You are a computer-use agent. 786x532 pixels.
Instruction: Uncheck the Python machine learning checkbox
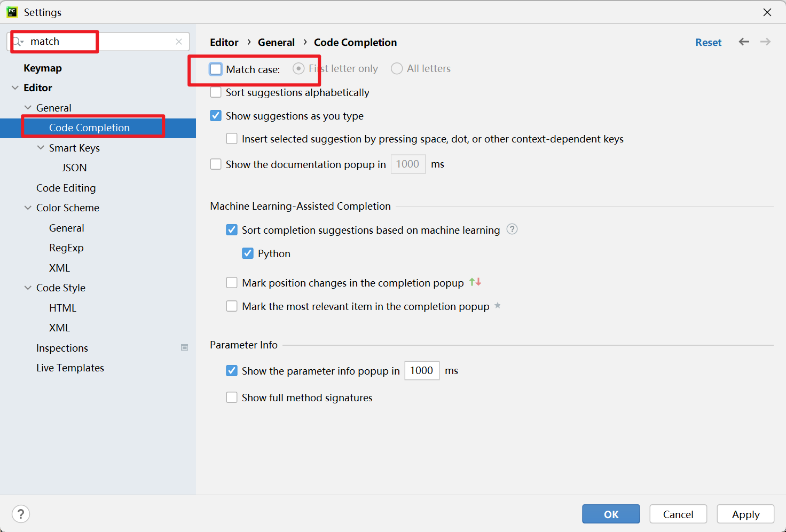click(x=248, y=253)
